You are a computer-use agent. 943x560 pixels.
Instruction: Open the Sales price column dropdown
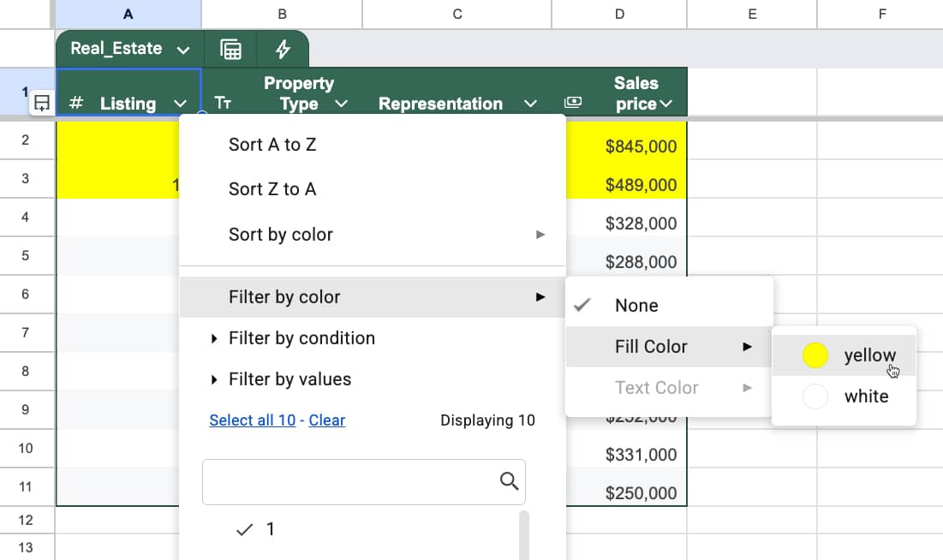(x=665, y=104)
